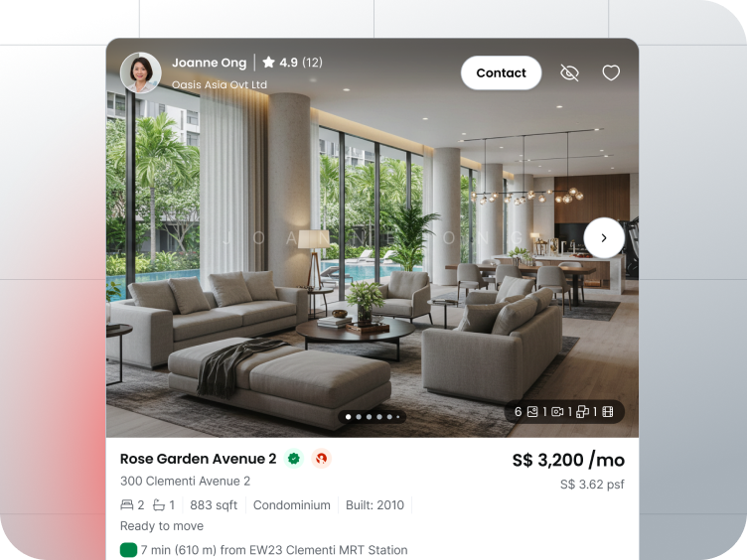This screenshot has width=747, height=560.
Task: Open agent name Joanne Ong
Action: click(210, 63)
